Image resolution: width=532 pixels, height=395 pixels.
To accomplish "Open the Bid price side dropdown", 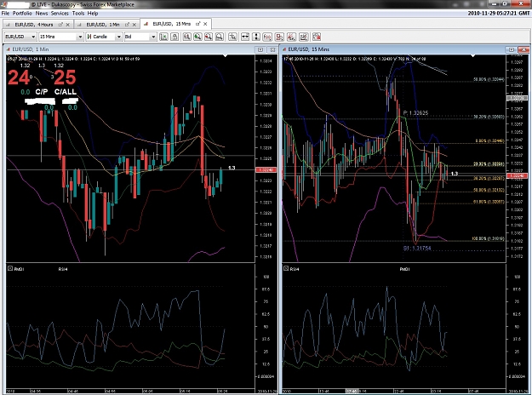I will [x=140, y=37].
